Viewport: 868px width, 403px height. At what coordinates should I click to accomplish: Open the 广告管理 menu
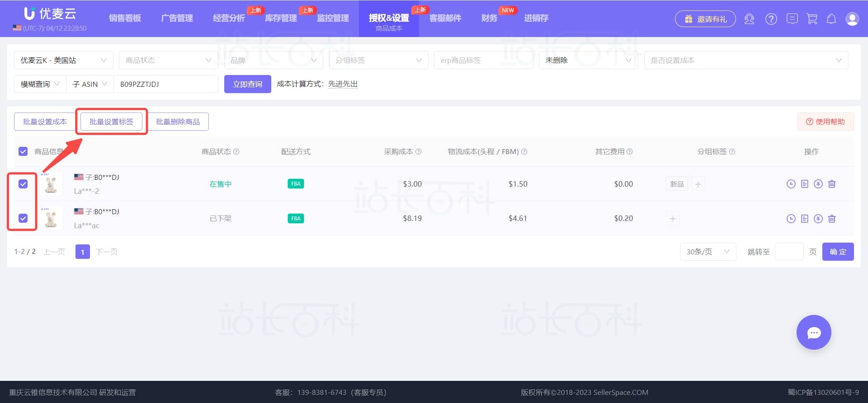tap(177, 18)
